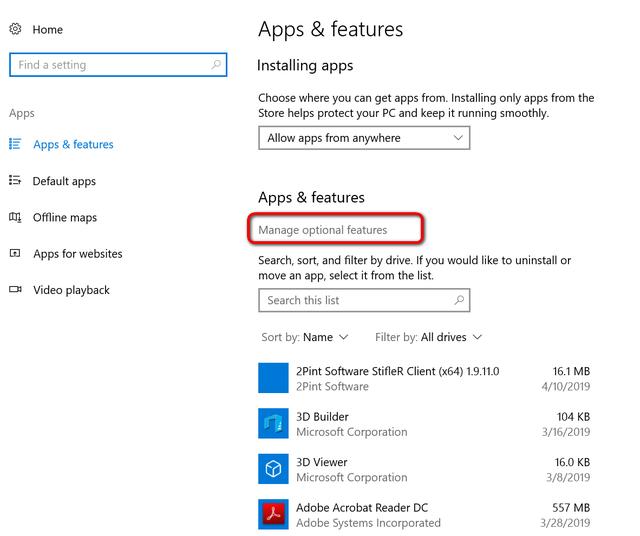Select Apps & features in sidebar
This screenshot has width=640, height=536.
73,145
